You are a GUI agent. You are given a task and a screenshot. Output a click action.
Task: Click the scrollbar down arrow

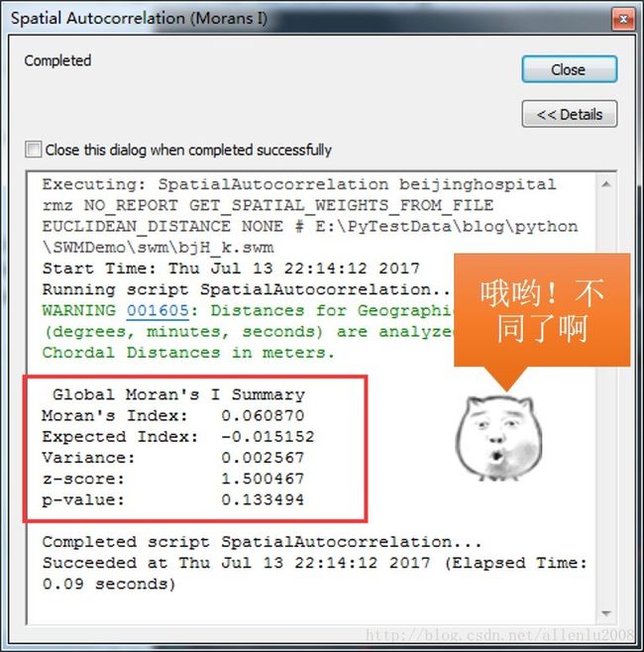(605, 613)
